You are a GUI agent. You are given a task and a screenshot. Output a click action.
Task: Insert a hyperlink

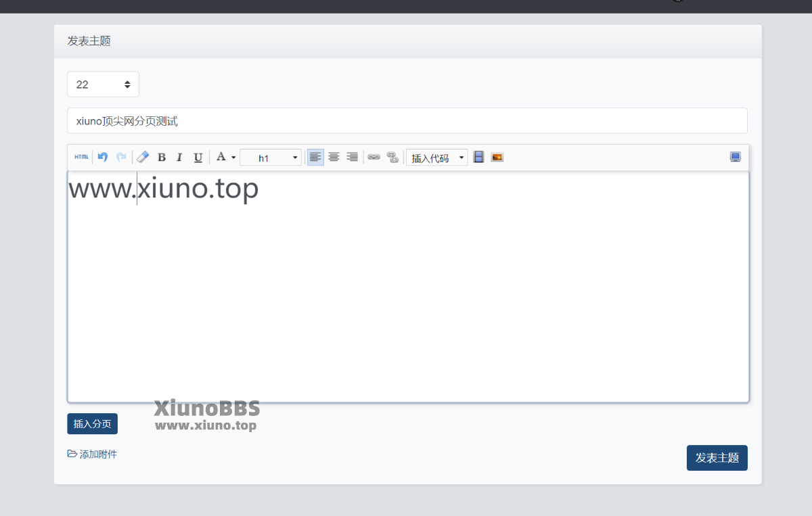coord(374,158)
